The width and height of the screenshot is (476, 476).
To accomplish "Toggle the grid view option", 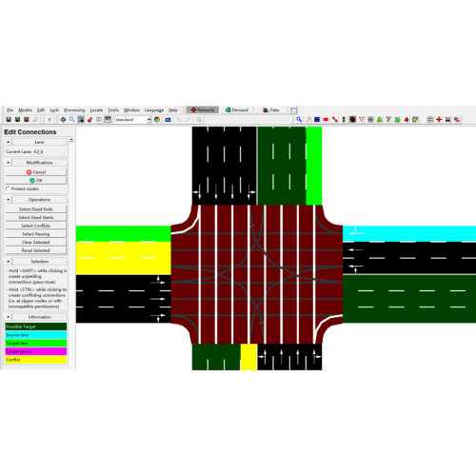I will [x=430, y=119].
